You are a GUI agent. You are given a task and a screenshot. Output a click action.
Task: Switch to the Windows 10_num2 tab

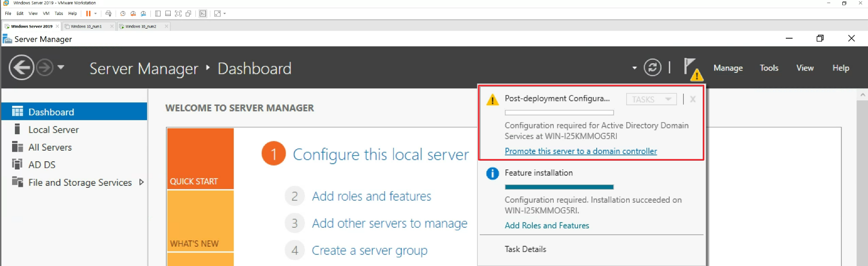[141, 27]
